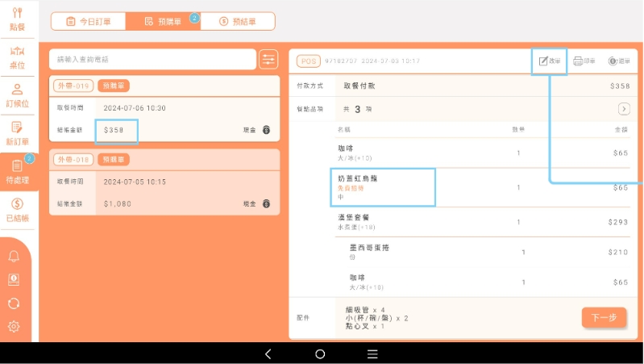
Task: Click the phone number search field
Action: point(152,60)
